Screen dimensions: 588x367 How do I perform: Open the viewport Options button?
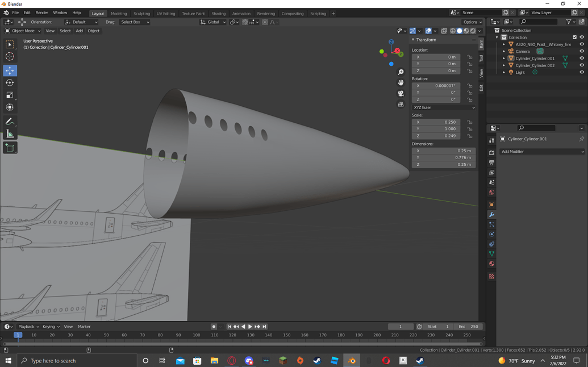(472, 22)
